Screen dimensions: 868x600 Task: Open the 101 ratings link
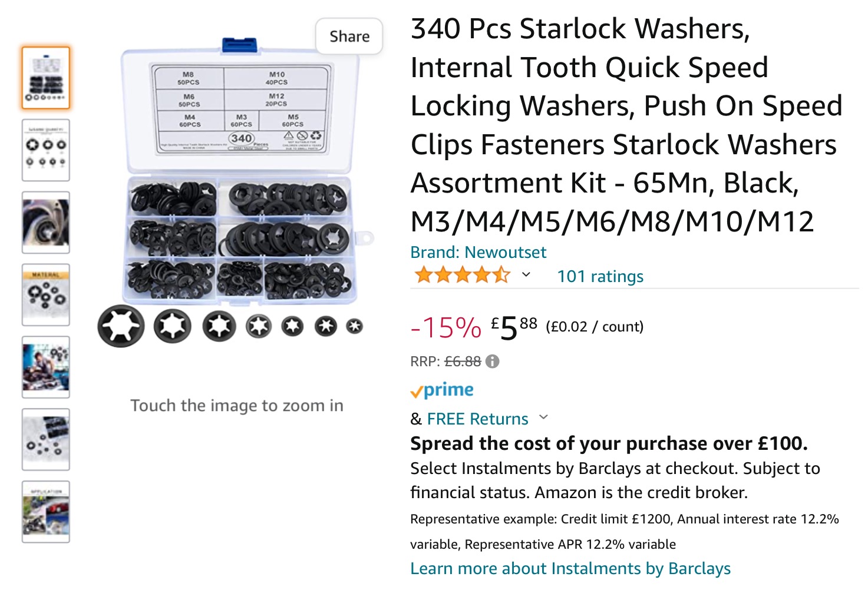(x=600, y=277)
